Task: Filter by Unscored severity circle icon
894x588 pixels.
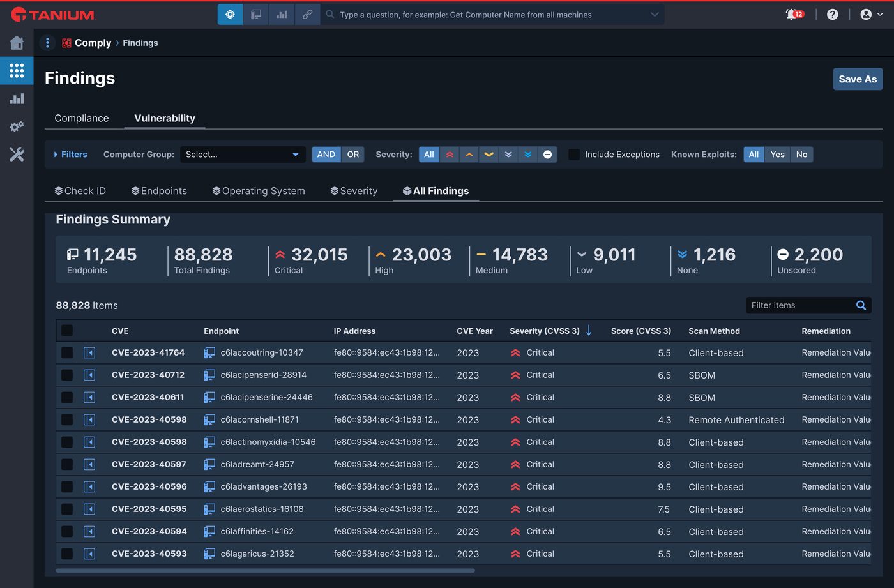Action: click(x=547, y=155)
